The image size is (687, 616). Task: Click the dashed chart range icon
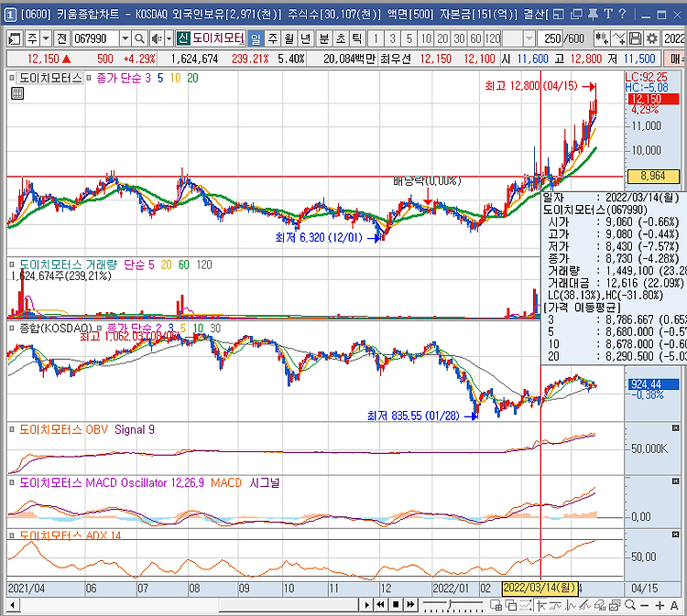pos(526,605)
